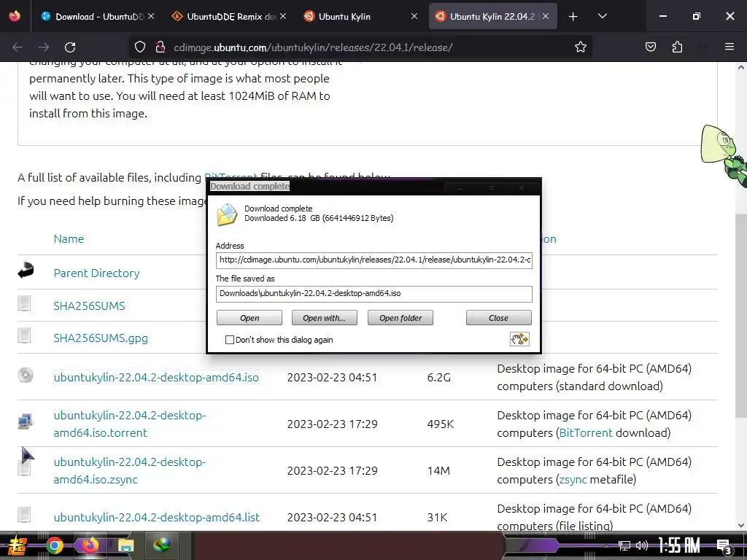The height and width of the screenshot is (560, 747).
Task: Click the disc icon beside iso file
Action: click(x=26, y=376)
